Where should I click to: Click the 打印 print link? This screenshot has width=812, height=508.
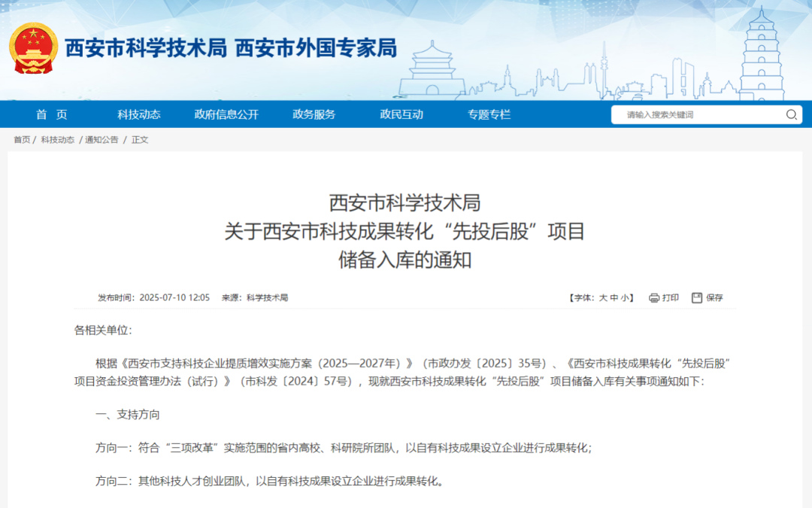(670, 297)
